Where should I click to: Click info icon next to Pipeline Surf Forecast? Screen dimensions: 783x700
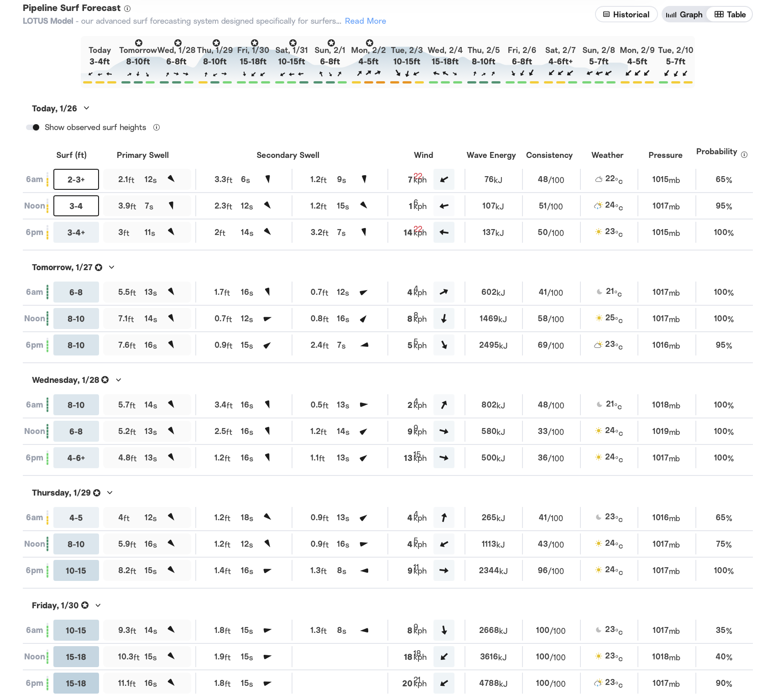tap(128, 9)
